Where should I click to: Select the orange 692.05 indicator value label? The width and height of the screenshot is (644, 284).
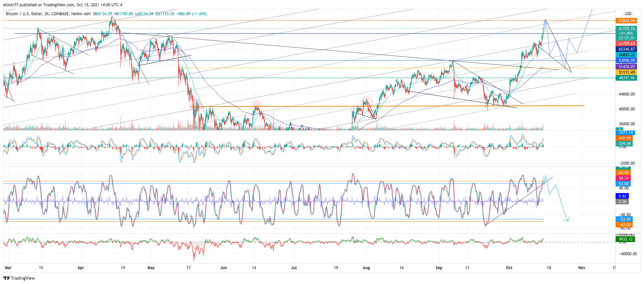(624, 138)
